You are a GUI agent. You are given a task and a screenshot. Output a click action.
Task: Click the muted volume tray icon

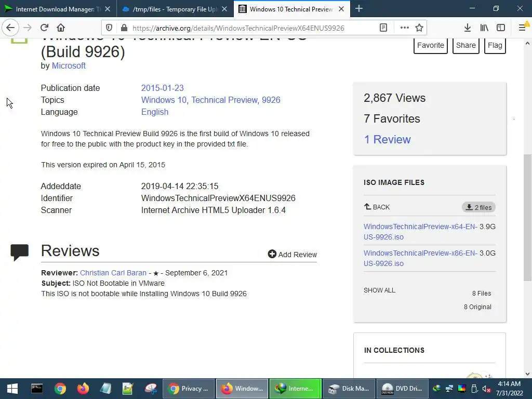pyautogui.click(x=486, y=389)
